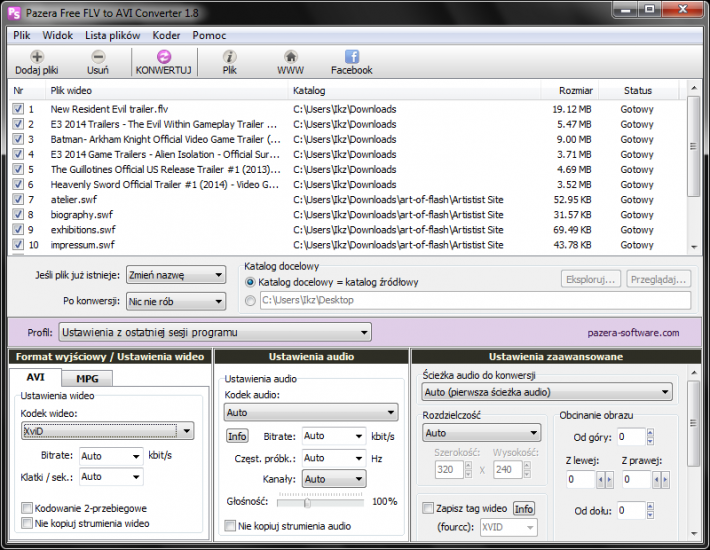This screenshot has width=710, height=550.
Task: Decrease the Od dołu crop value
Action: 650,515
